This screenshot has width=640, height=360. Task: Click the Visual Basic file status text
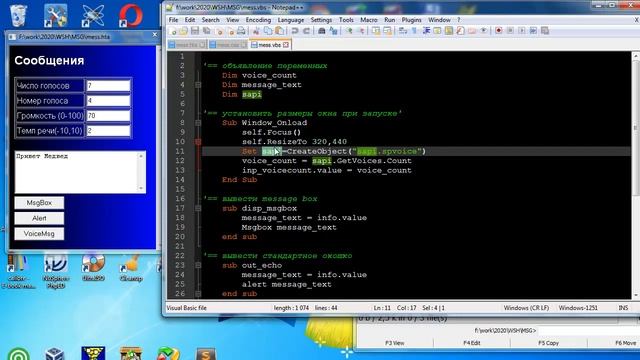[x=187, y=308]
